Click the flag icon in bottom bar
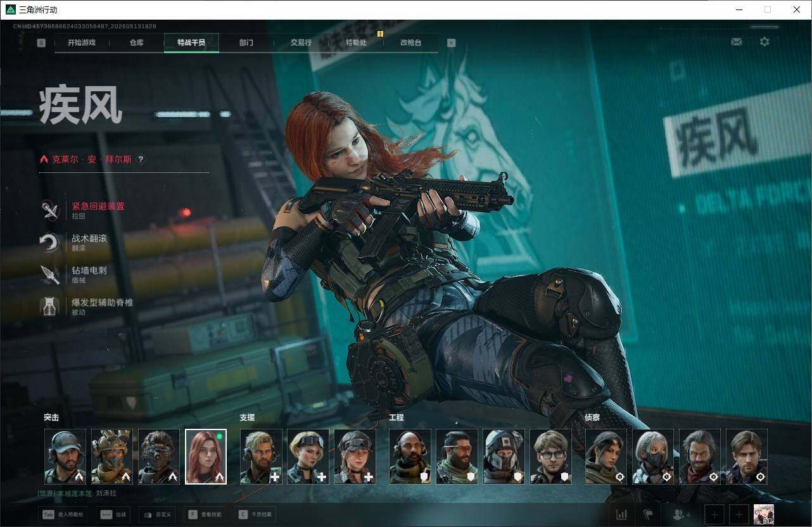The image size is (812, 527). click(x=647, y=514)
